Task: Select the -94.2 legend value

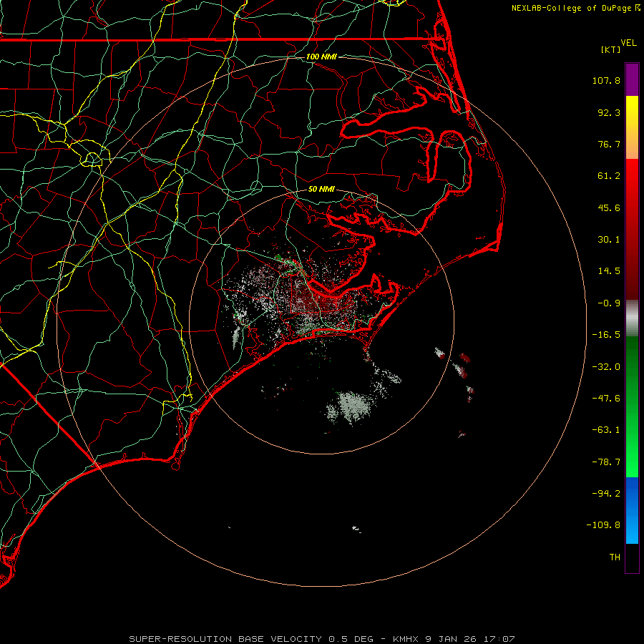Action: click(606, 494)
